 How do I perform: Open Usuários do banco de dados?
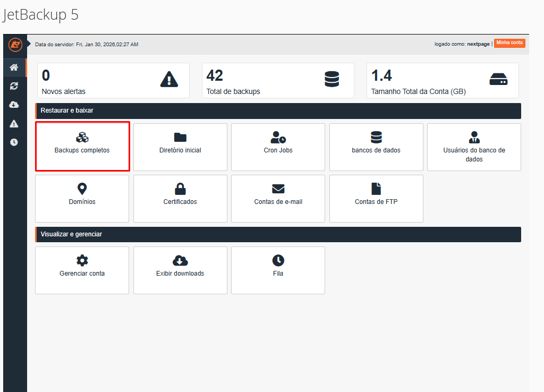tap(473, 147)
